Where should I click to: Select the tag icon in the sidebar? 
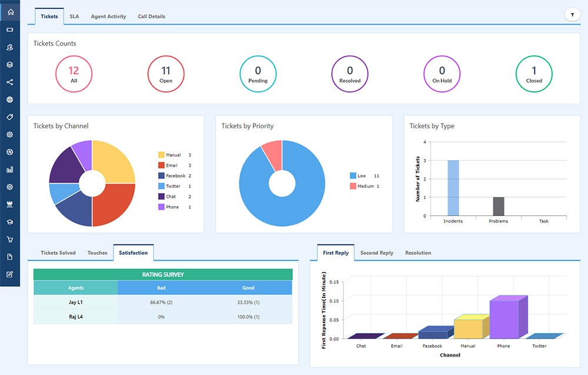click(10, 117)
